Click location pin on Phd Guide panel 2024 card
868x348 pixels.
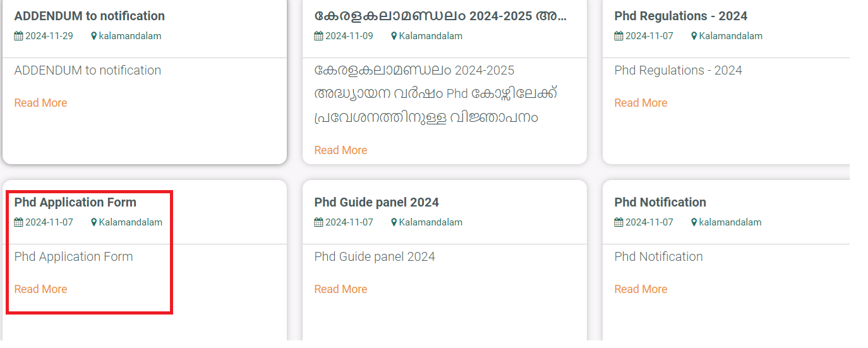click(394, 222)
